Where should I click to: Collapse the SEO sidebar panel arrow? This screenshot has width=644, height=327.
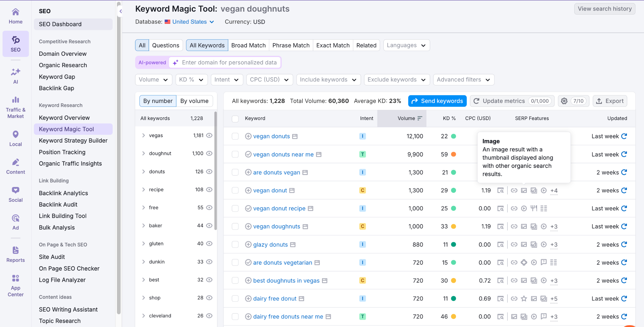pos(120,11)
